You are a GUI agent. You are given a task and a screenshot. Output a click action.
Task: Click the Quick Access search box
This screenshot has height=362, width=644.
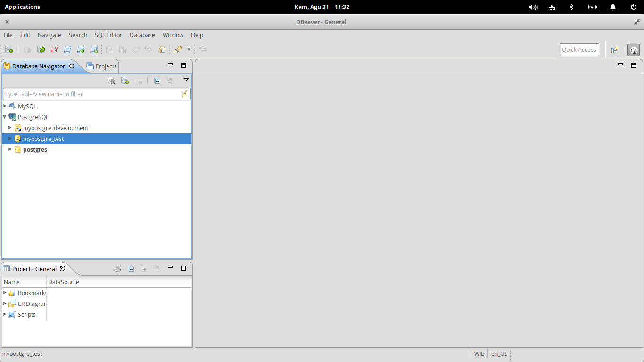pos(579,49)
